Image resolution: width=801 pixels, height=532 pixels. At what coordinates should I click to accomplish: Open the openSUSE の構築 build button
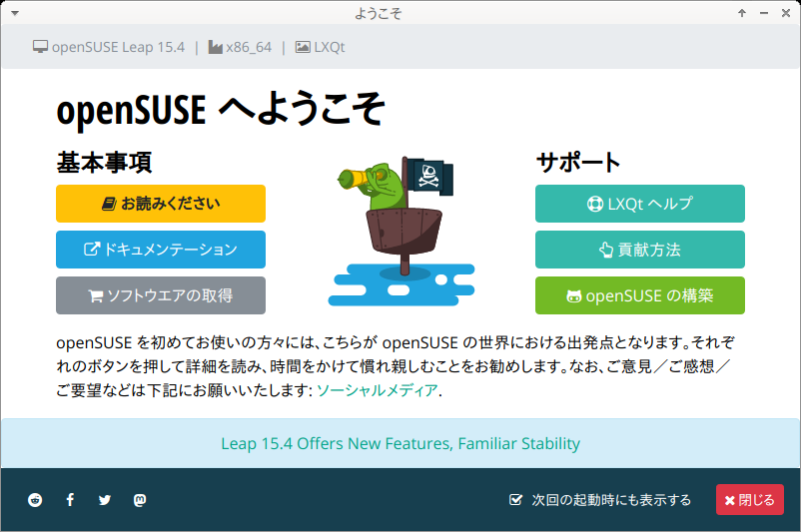coord(639,295)
